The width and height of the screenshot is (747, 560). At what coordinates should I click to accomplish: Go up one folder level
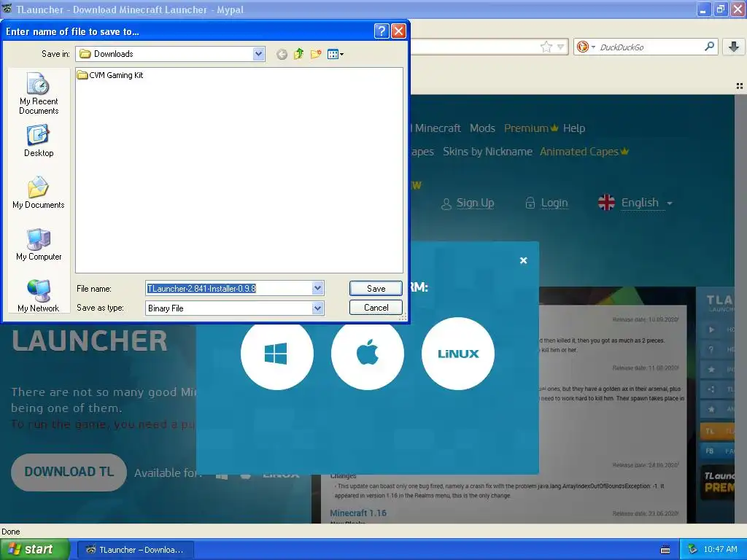point(298,54)
